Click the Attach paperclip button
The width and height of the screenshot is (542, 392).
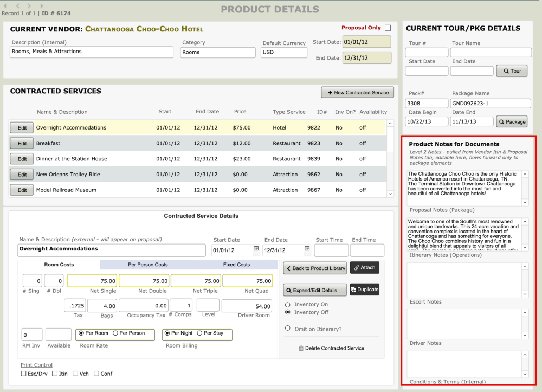(x=364, y=268)
